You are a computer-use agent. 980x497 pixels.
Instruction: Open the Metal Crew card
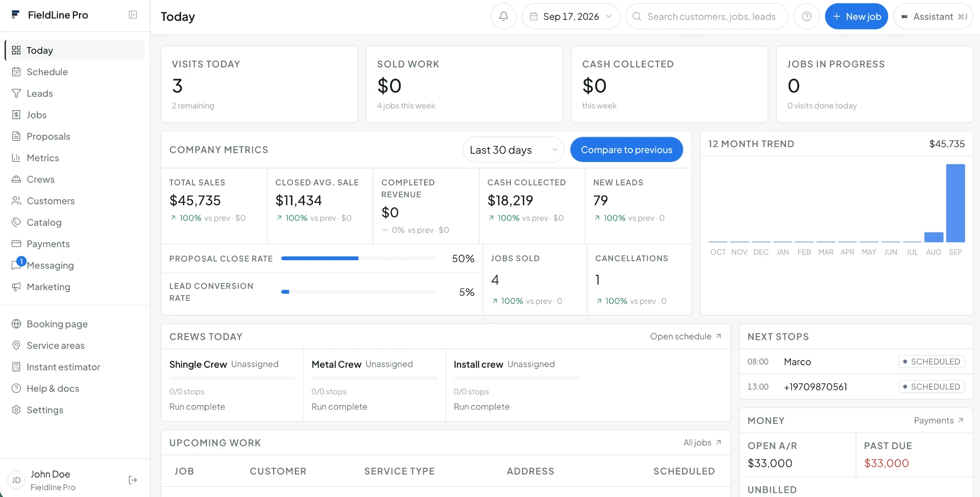(x=375, y=385)
